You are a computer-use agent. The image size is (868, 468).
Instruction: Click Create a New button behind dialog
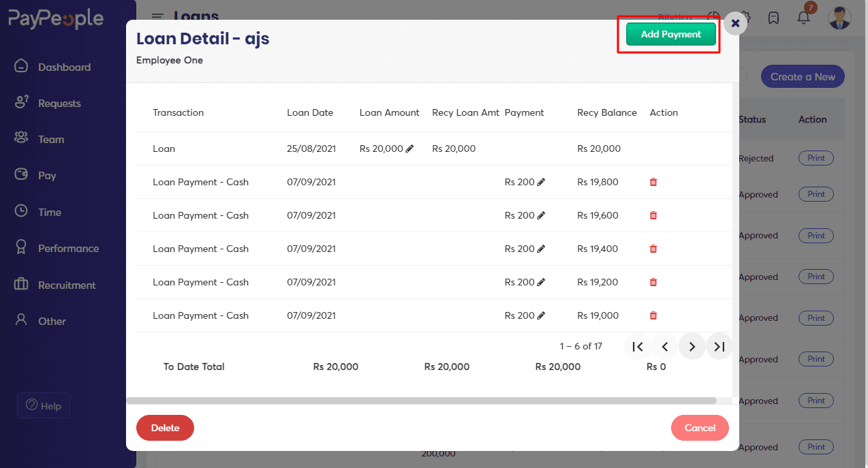click(803, 77)
